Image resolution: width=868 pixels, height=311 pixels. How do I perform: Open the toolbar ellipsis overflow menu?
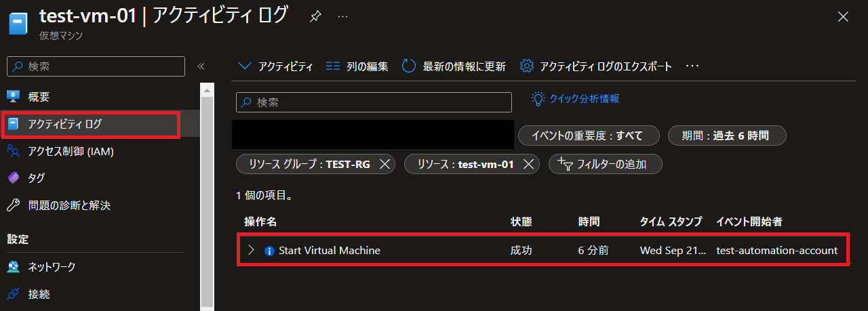[692, 66]
